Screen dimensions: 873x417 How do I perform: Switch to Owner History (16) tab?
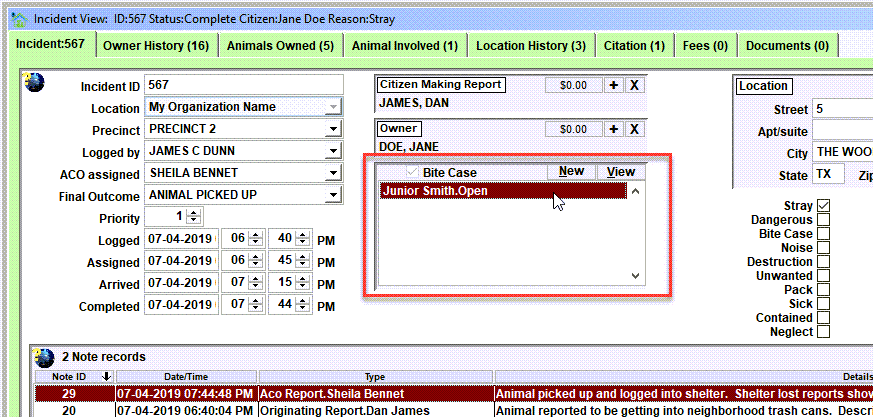coord(156,46)
